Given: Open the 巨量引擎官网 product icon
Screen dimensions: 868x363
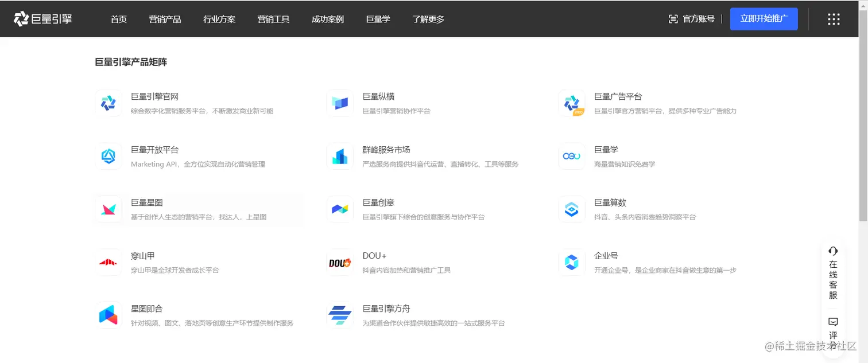Looking at the screenshot, I should tap(108, 103).
